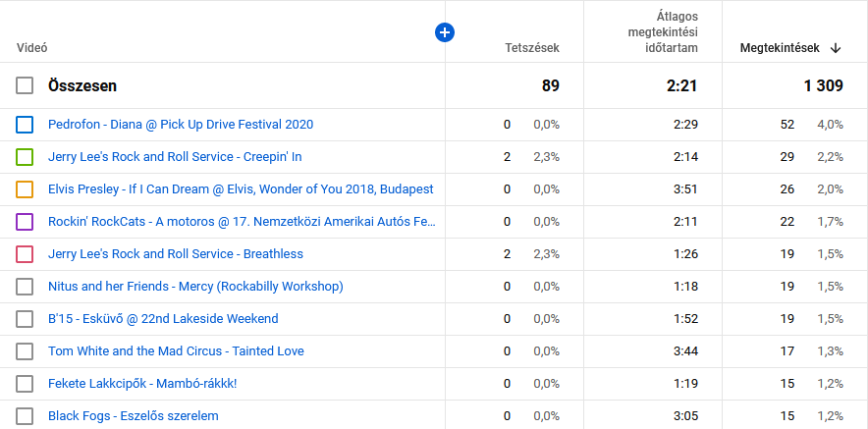Click the blue plus add-metric icon

[x=444, y=33]
